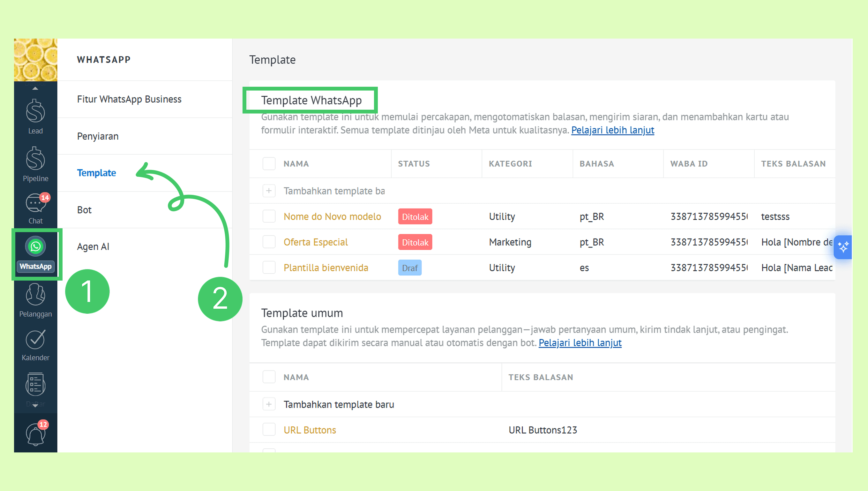
Task: Open the Lead section in the sidebar
Action: [x=35, y=116]
